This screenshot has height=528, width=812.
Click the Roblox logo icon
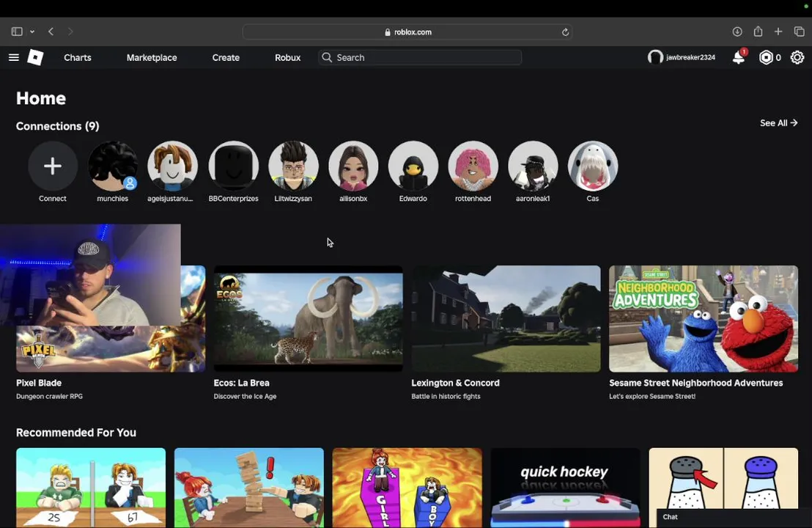[35, 57]
